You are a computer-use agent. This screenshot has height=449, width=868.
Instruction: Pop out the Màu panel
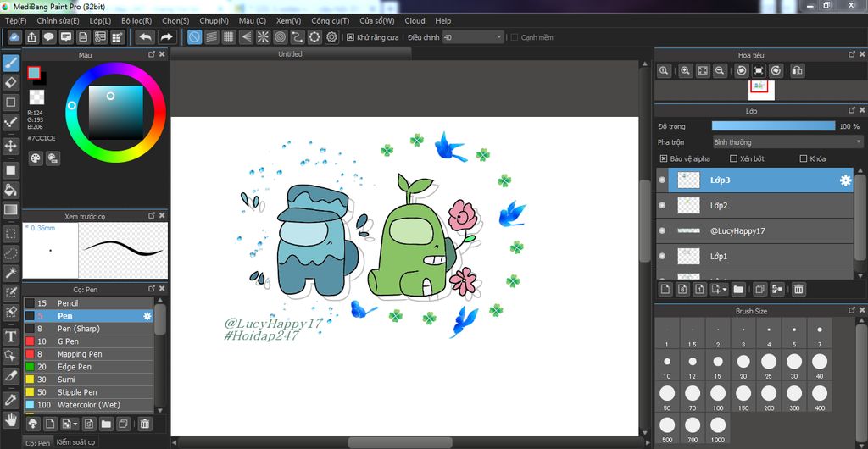[151, 54]
